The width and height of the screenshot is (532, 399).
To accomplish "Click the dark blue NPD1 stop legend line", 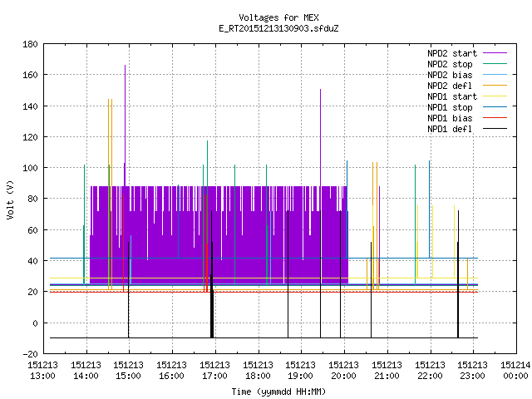I will coord(495,107).
